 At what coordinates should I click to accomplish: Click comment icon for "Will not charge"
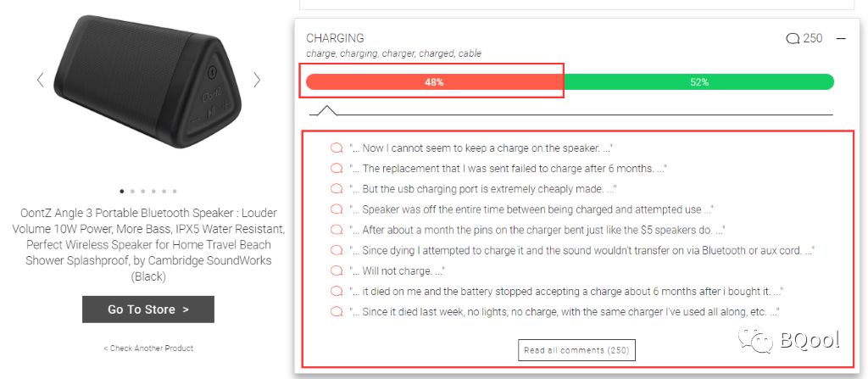click(x=337, y=271)
